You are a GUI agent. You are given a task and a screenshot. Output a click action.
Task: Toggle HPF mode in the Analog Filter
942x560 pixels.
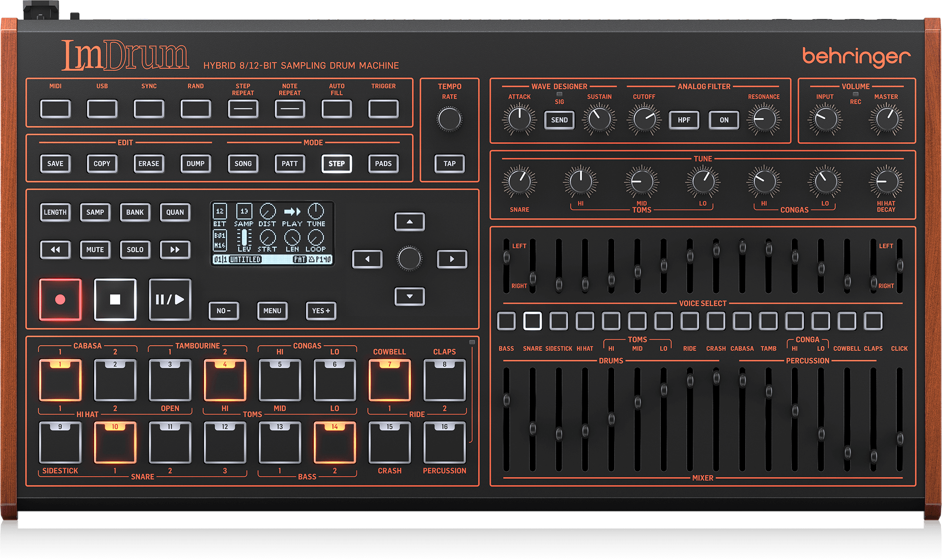pos(684,120)
